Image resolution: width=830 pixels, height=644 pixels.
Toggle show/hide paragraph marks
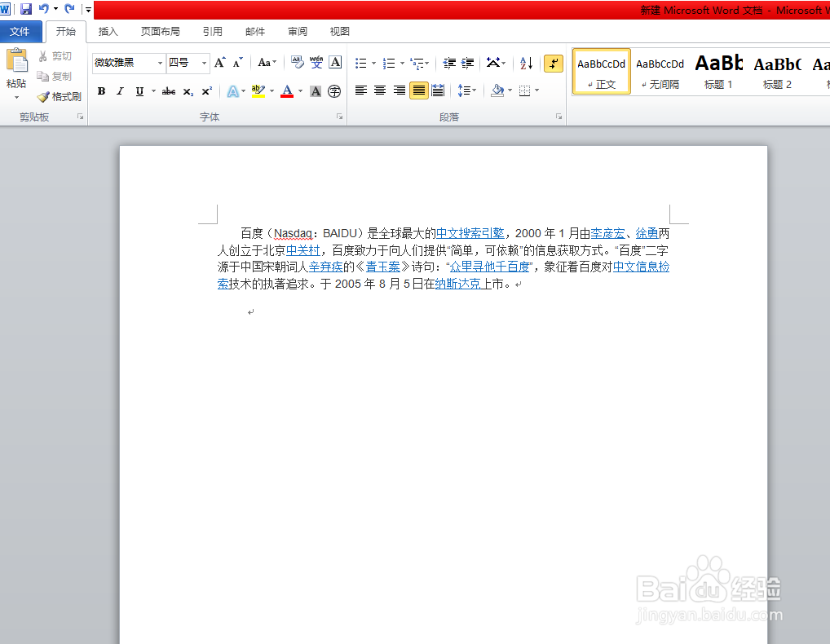tap(553, 64)
